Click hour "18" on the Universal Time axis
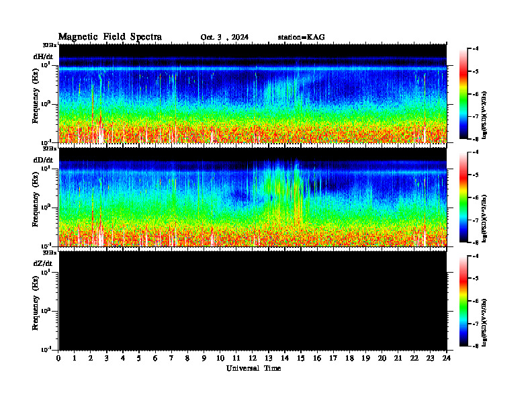This screenshot has width=532, height=411. click(x=349, y=358)
